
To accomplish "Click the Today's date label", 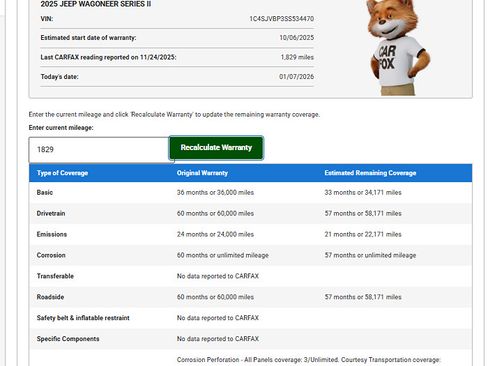I will [x=59, y=77].
